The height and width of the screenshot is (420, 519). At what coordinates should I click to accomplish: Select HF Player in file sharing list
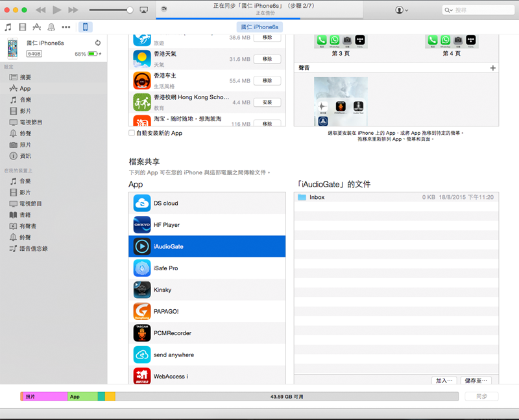(x=207, y=225)
